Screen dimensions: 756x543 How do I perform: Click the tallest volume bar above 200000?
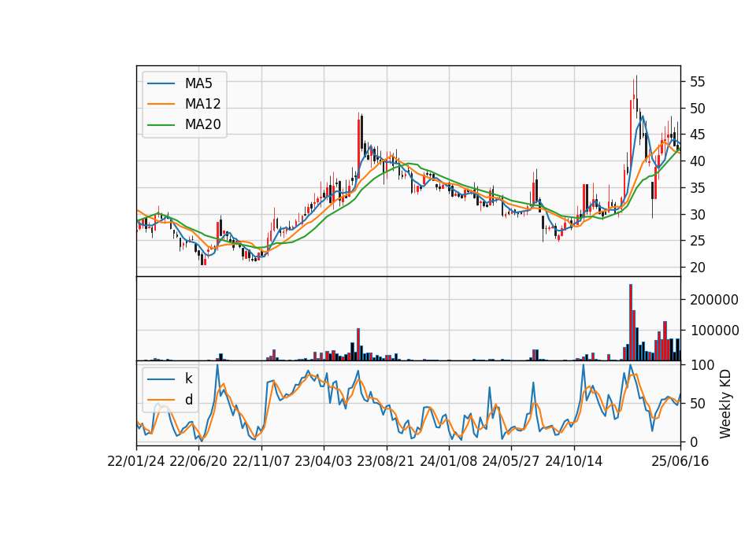[x=631, y=323]
